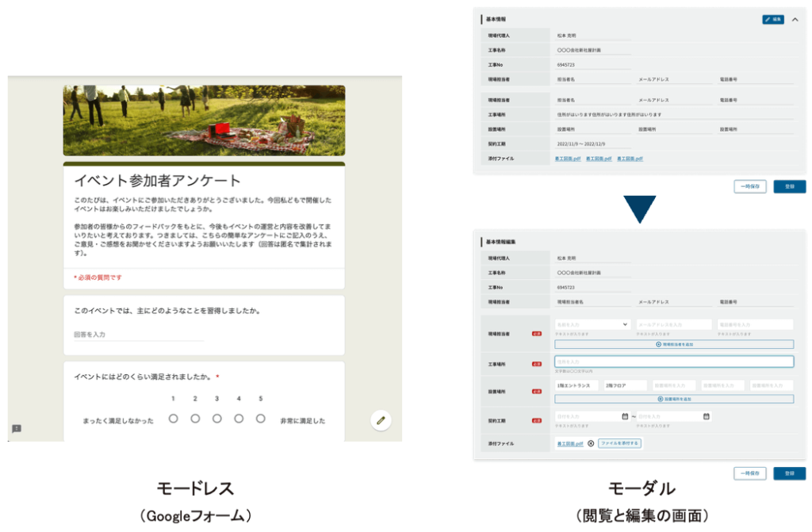Click the 回答を入力 answer field
812x532 pixels.
pos(138,335)
